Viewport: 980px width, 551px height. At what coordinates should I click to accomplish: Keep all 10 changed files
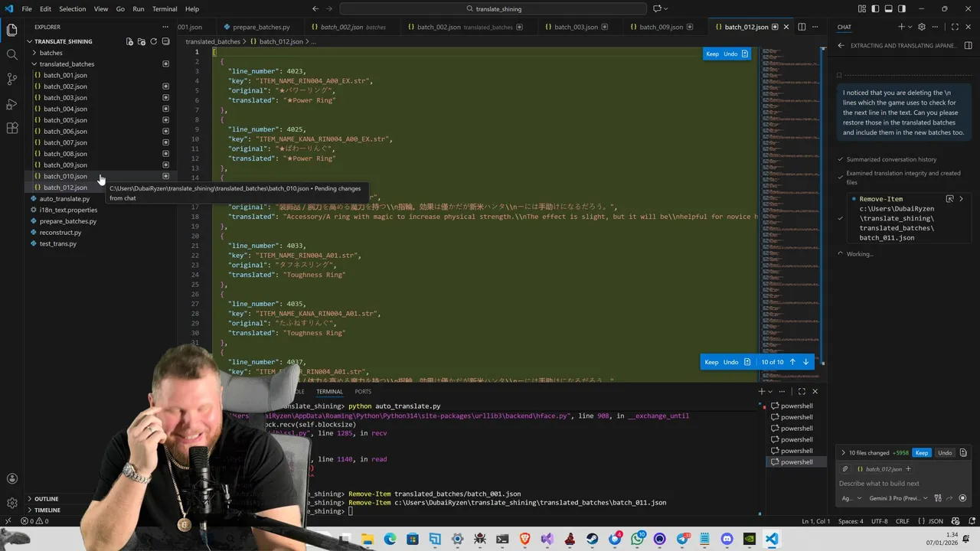point(922,453)
